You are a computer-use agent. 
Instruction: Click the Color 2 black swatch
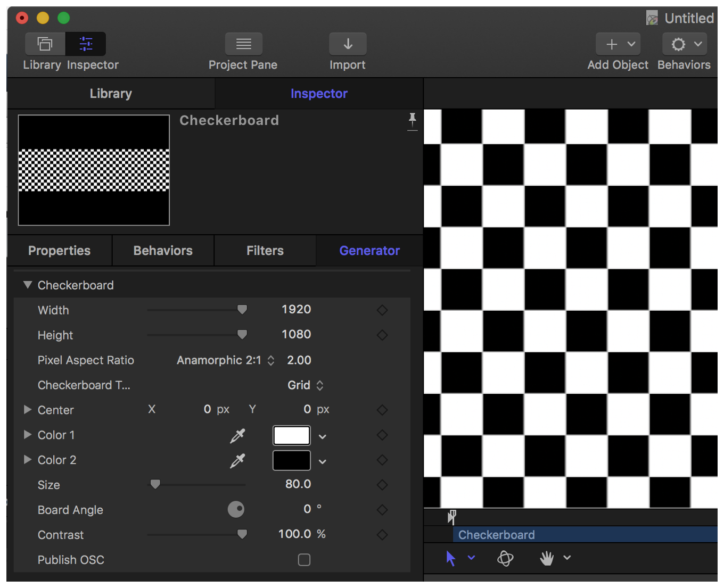[291, 460]
